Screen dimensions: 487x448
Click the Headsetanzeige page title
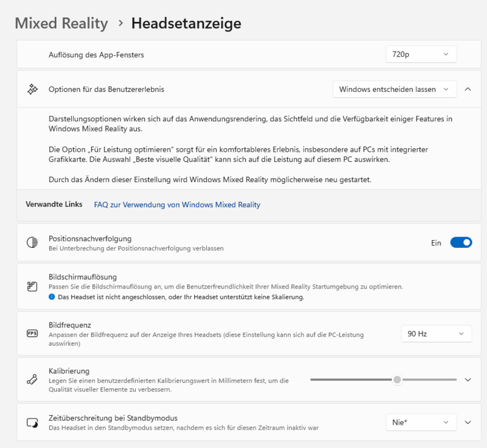(x=186, y=23)
